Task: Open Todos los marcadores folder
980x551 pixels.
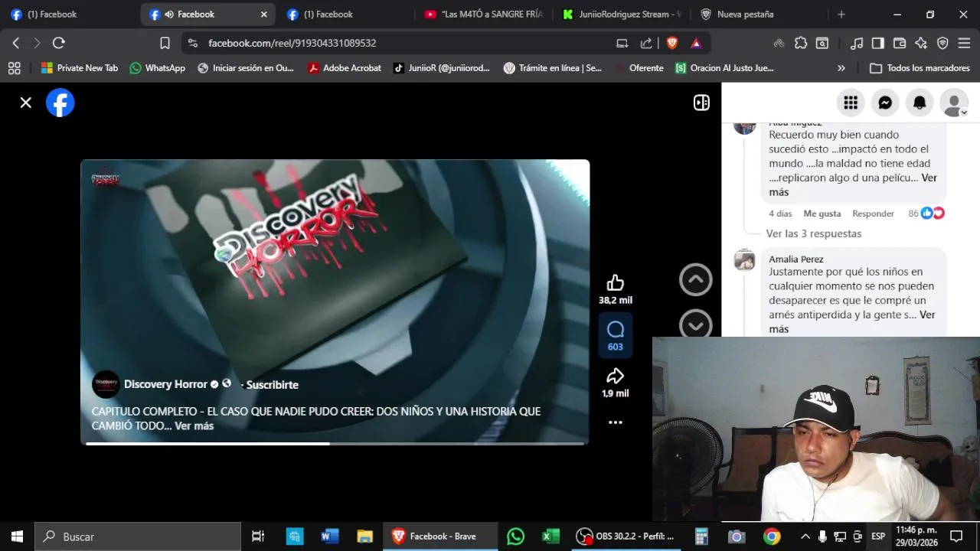Action: tap(920, 68)
